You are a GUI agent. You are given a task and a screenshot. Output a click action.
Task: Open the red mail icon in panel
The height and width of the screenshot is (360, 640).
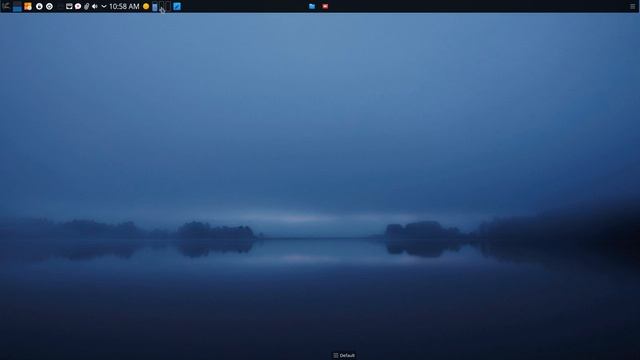325,6
